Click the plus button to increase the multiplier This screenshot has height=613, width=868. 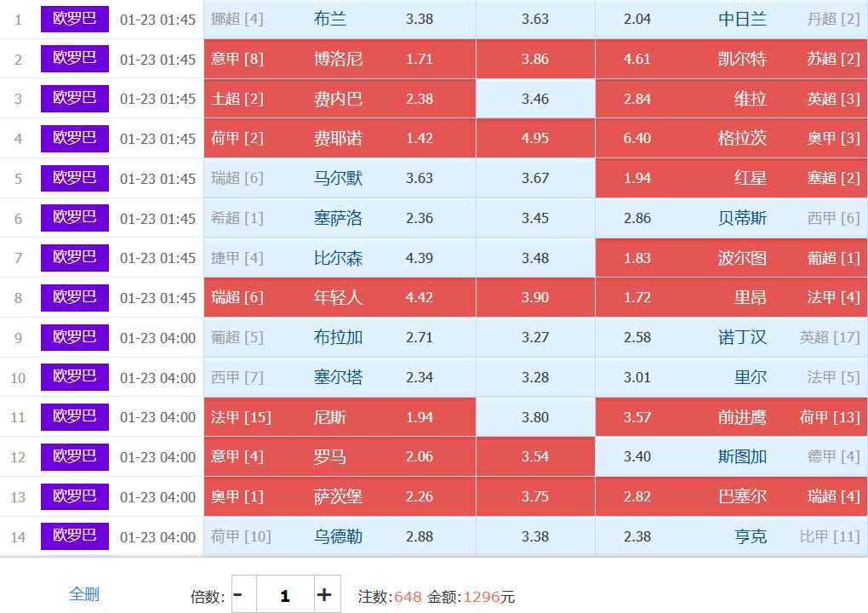[324, 594]
